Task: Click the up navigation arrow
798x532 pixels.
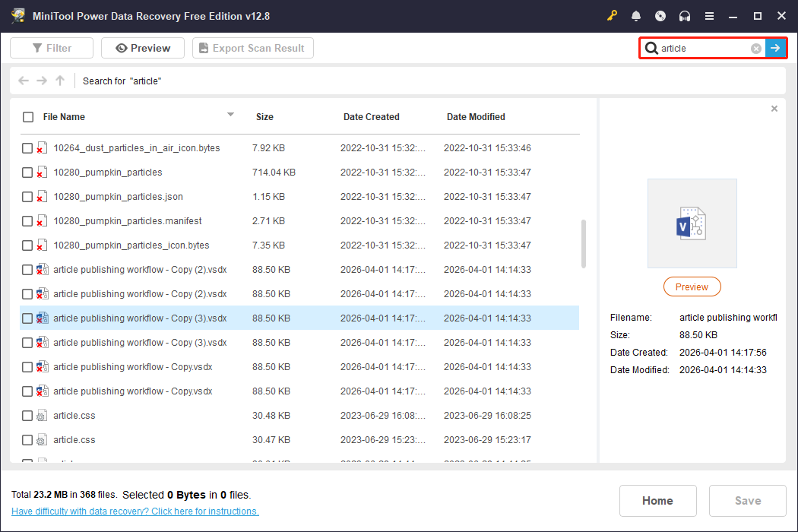Action: tap(59, 81)
